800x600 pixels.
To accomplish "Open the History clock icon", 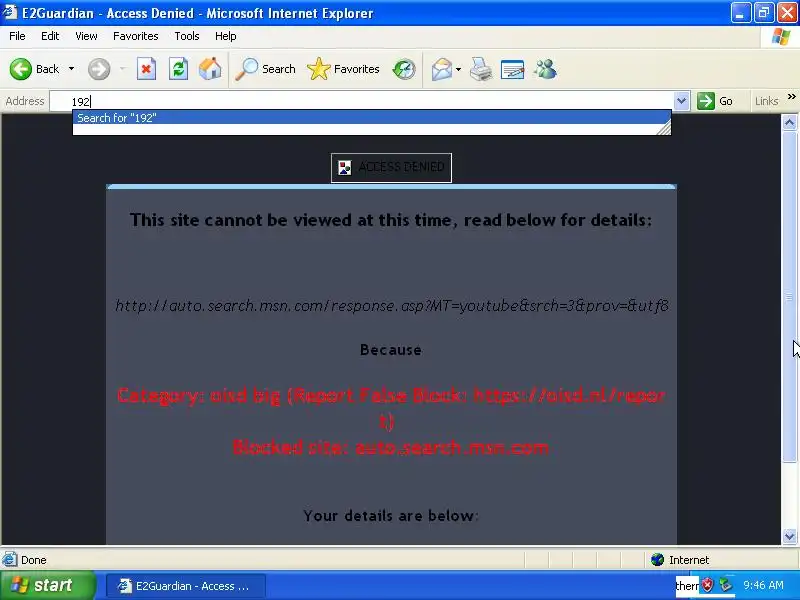I will point(404,69).
